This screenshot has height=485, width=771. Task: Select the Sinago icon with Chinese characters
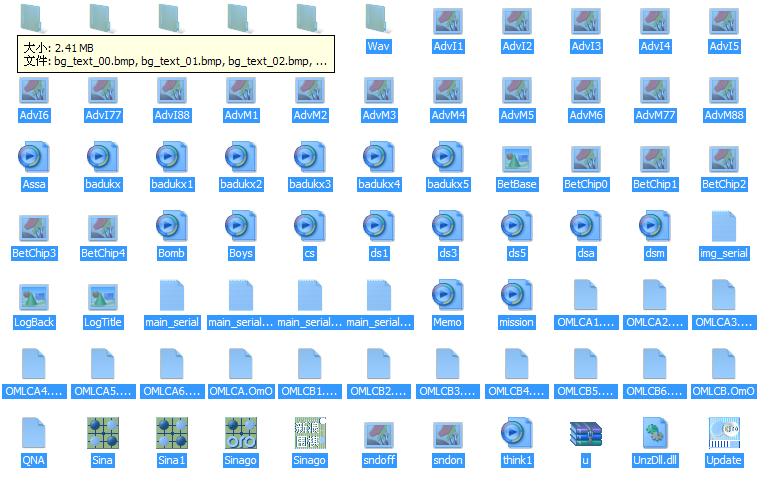(310, 433)
